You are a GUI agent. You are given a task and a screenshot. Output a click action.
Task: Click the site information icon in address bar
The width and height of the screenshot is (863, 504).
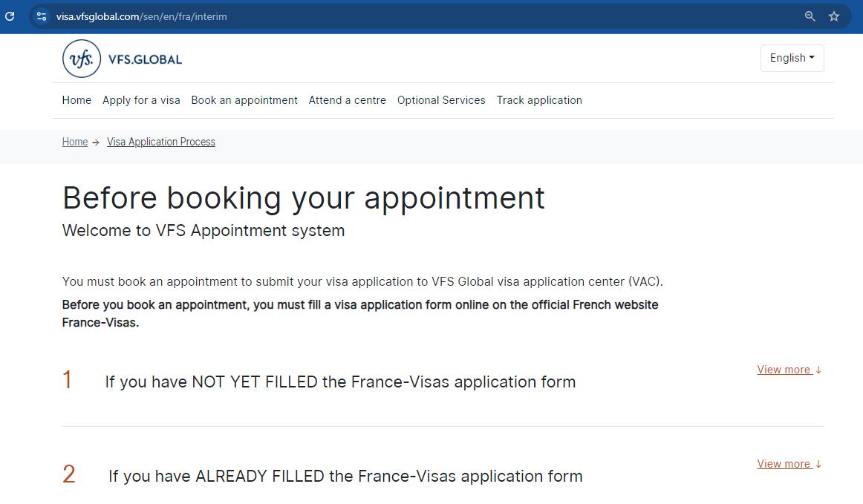coord(42,16)
